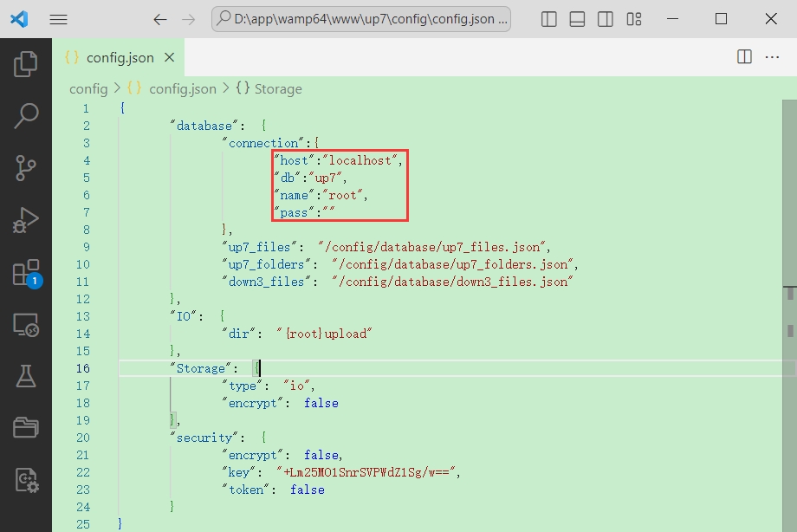Click line number 25 in the gutter
797x532 pixels.
tap(83, 524)
